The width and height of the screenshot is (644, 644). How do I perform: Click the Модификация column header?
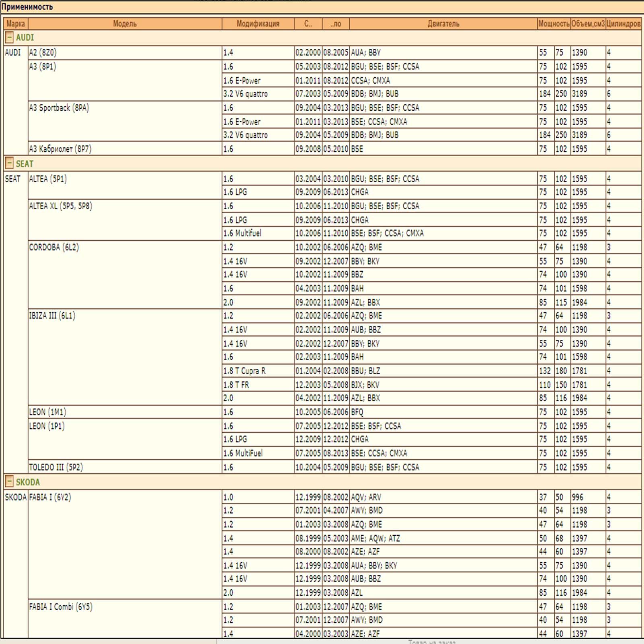tap(258, 24)
